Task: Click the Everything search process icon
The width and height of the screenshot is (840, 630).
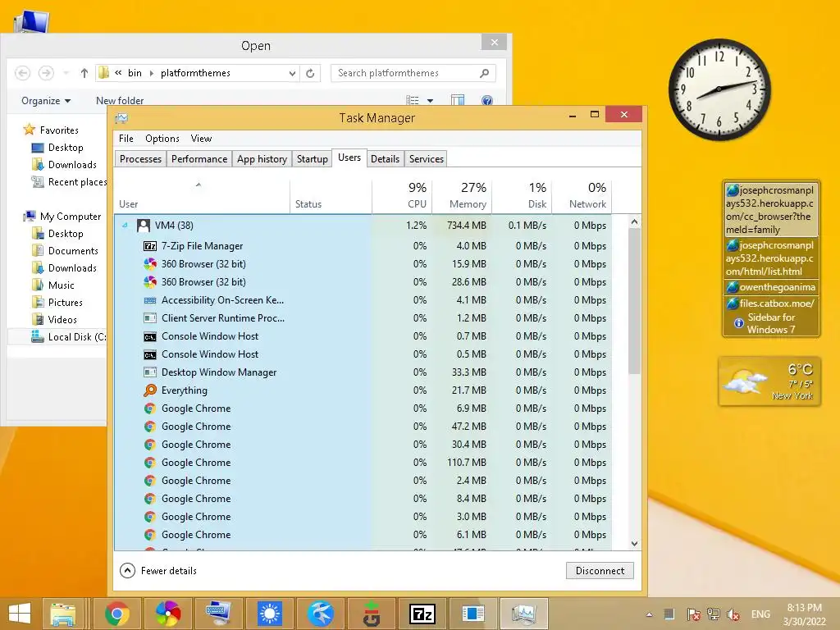Action: pos(150,390)
